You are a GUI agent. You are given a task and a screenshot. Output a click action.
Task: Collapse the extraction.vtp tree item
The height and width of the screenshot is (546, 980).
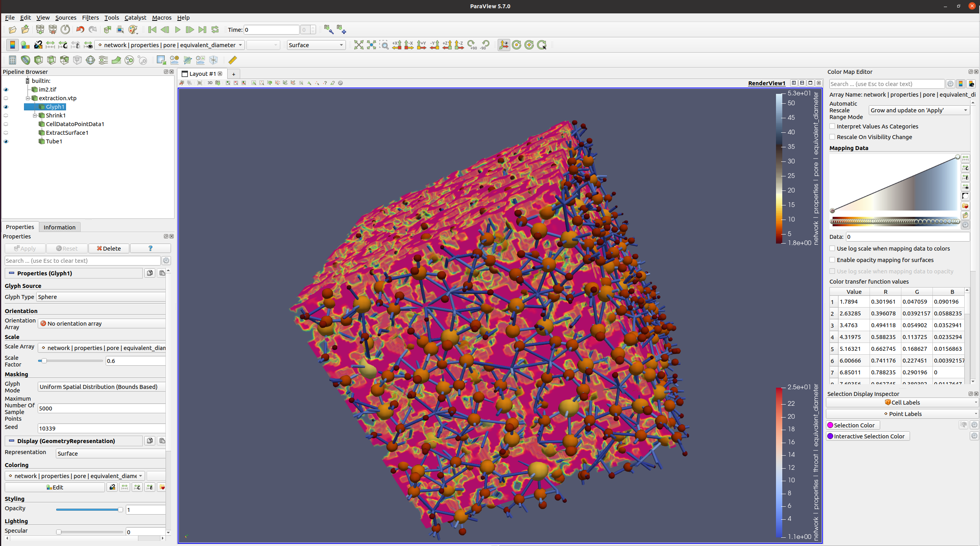(x=28, y=98)
